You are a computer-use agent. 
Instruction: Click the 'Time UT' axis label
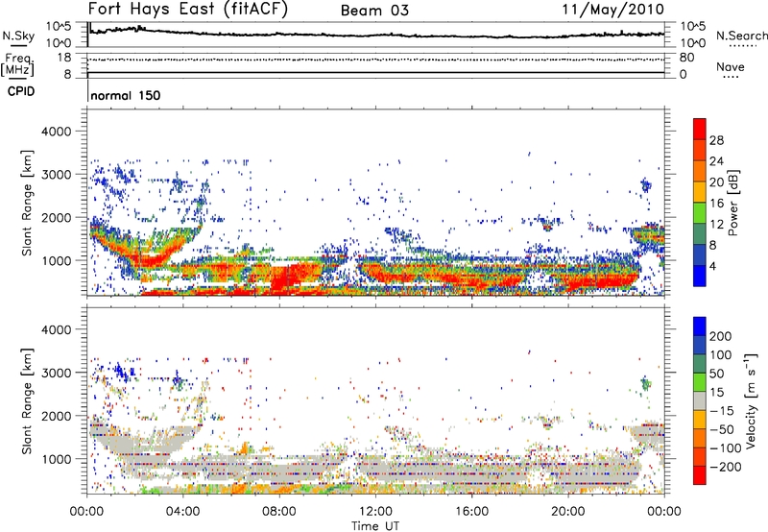click(375, 526)
